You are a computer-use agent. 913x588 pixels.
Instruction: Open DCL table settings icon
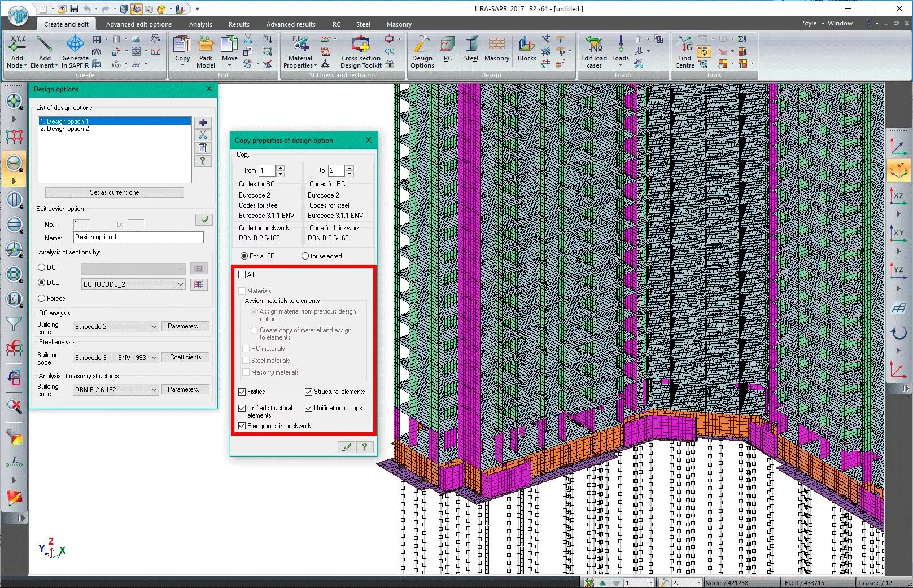[x=198, y=284]
